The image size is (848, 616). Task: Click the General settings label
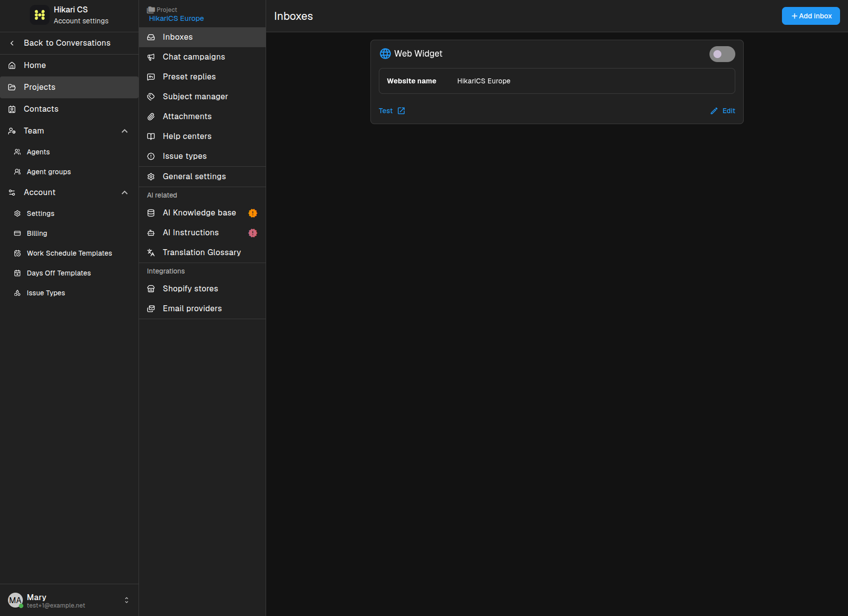[194, 177]
